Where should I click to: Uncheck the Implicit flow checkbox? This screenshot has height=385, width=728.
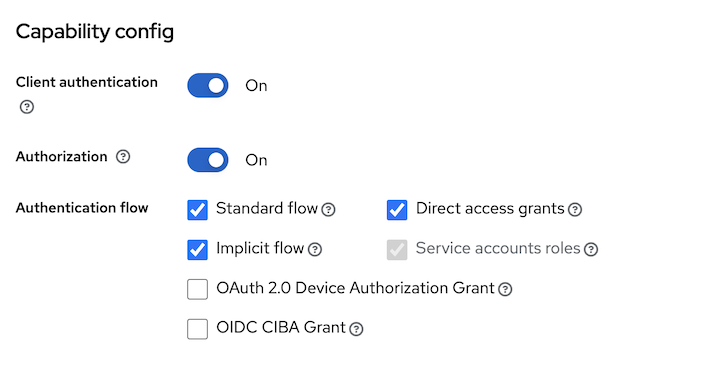197,250
